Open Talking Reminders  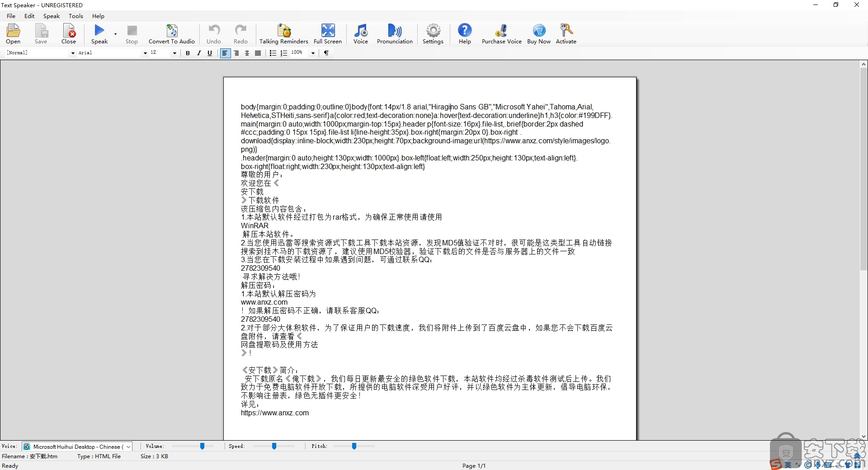pos(284,34)
